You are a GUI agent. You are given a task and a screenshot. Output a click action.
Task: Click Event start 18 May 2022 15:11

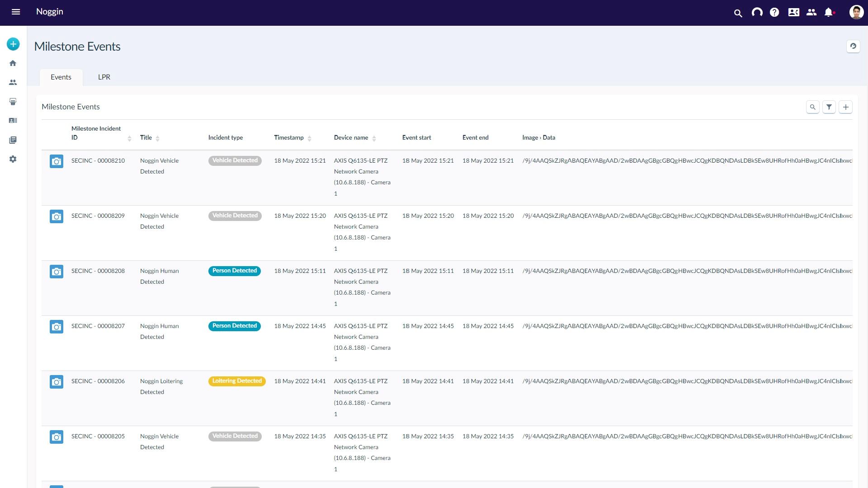tap(428, 271)
